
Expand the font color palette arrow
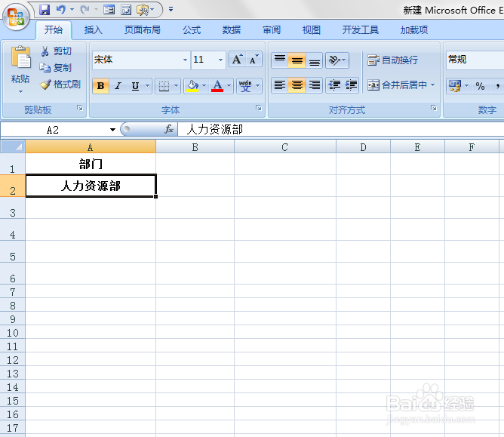click(229, 86)
